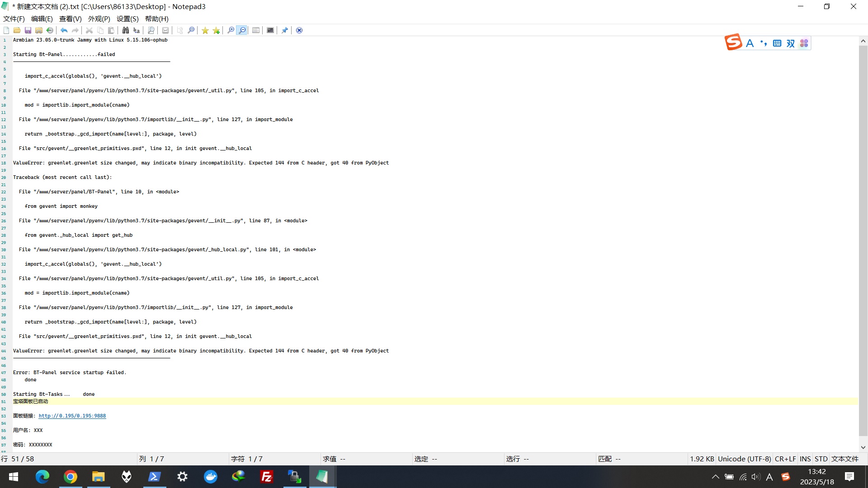This screenshot has width=868, height=488.
Task: Open Windows Start menu
Action: coord(14,477)
